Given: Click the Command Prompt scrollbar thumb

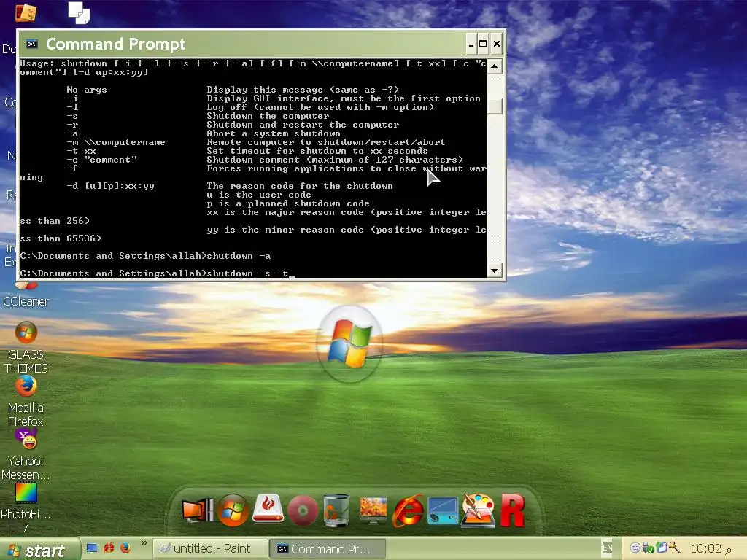Looking at the screenshot, I should (495, 106).
